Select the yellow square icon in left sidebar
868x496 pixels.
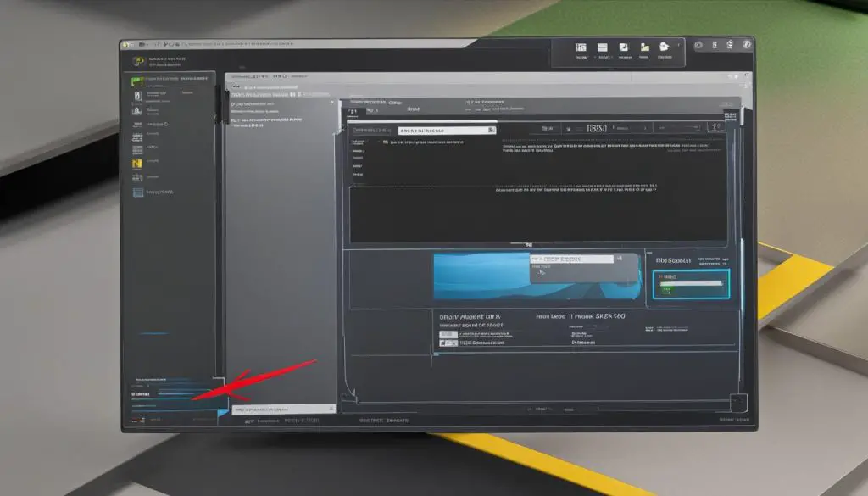pyautogui.click(x=136, y=161)
